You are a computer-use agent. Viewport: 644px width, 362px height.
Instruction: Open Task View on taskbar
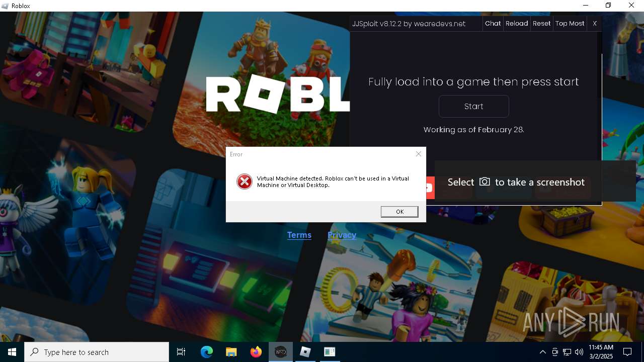[181, 352]
